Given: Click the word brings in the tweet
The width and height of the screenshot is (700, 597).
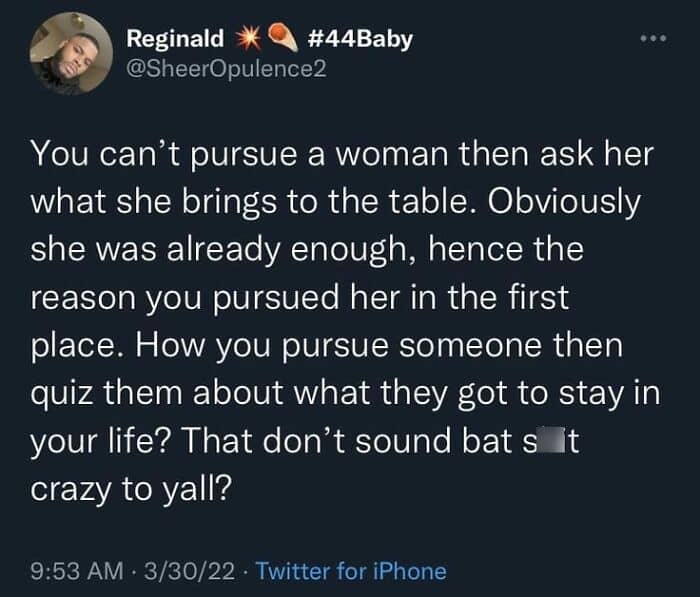Looking at the screenshot, I should click(229, 203).
